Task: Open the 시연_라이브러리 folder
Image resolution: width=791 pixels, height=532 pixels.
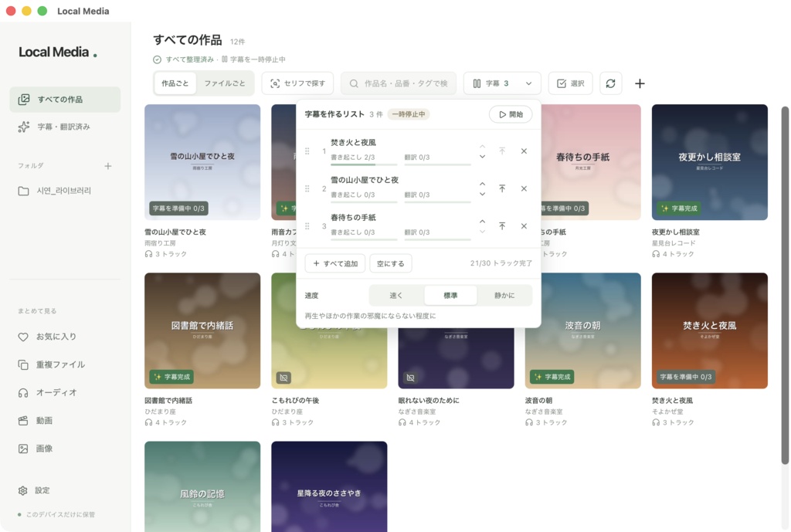Action: point(65,191)
